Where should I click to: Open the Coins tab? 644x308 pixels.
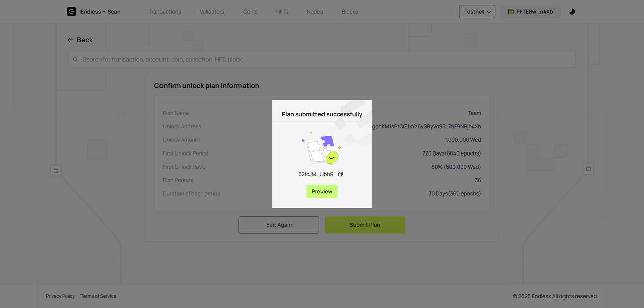pos(250,11)
